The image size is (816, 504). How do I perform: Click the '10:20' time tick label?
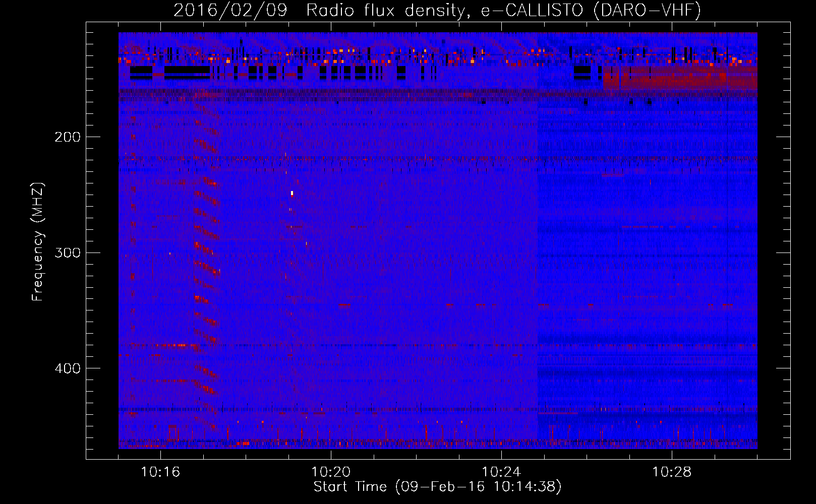331,472
